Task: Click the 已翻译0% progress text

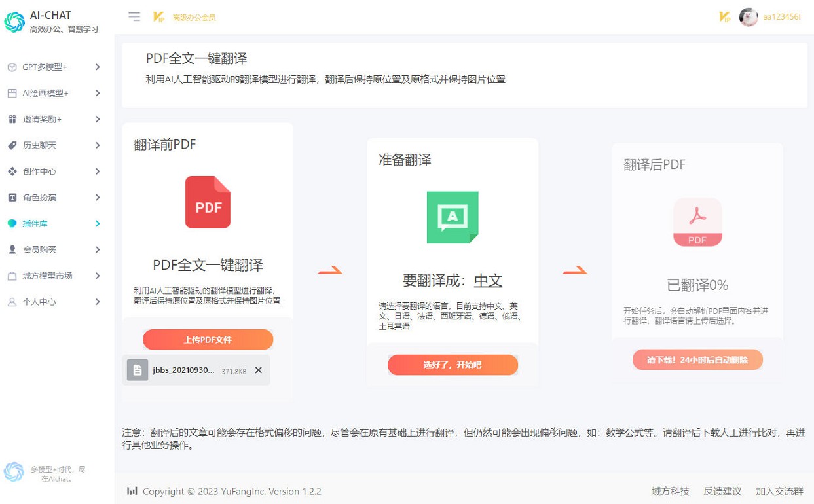Action: click(x=697, y=285)
